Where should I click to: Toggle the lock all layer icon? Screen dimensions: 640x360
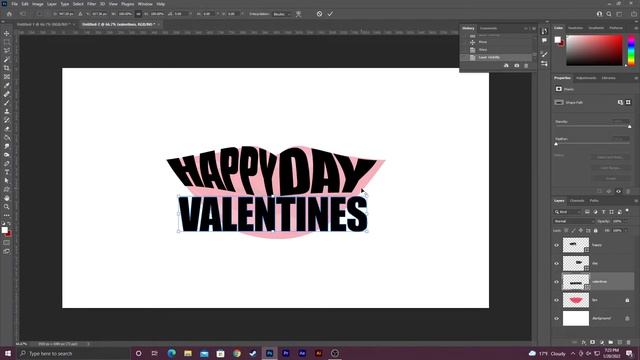click(596, 231)
